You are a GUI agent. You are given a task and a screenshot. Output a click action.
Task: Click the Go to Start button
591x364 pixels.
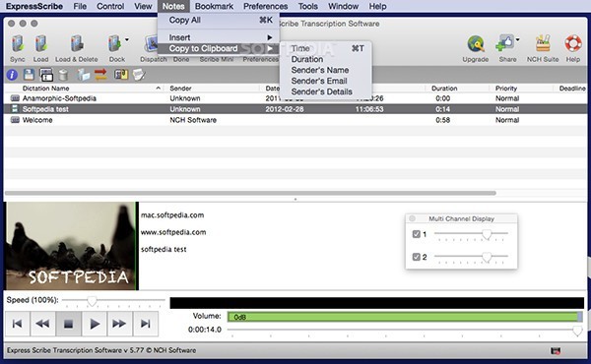(x=18, y=324)
